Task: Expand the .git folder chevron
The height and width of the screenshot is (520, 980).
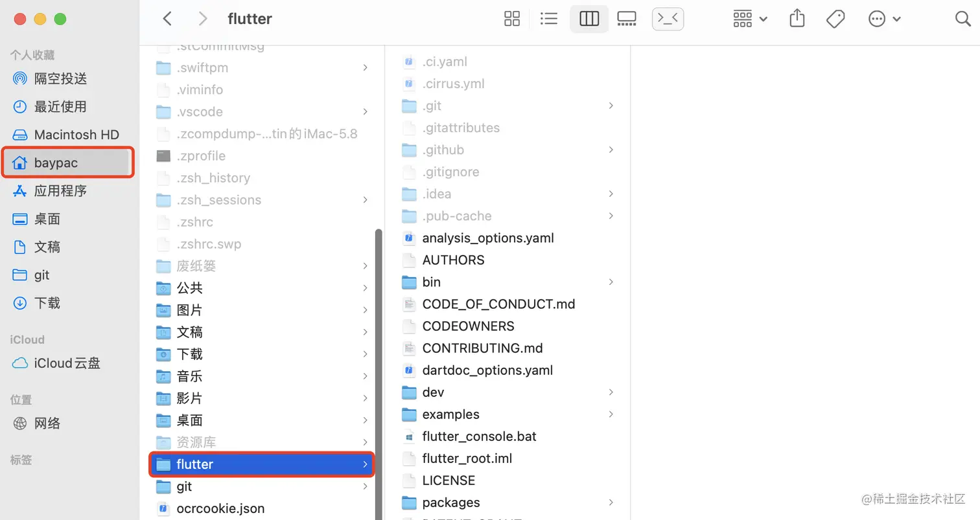Action: tap(611, 106)
